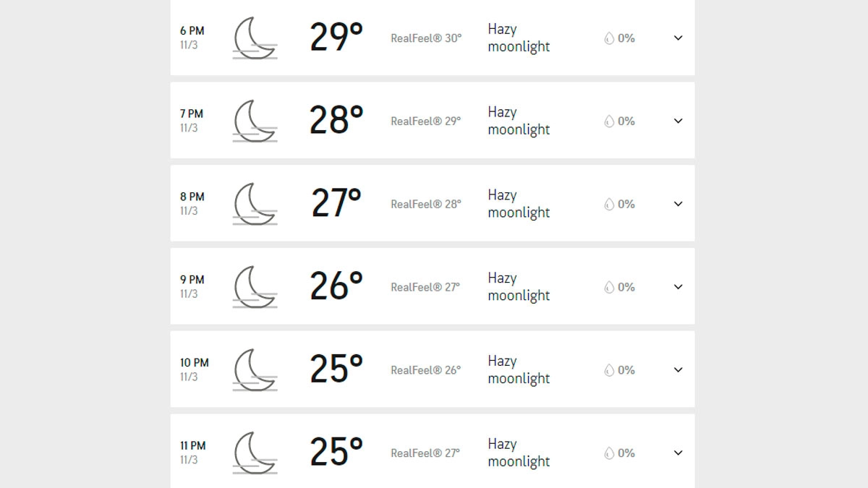Expand the 7 PM forecast details chevron
Viewport: 868px width, 488px height.
tap(678, 121)
